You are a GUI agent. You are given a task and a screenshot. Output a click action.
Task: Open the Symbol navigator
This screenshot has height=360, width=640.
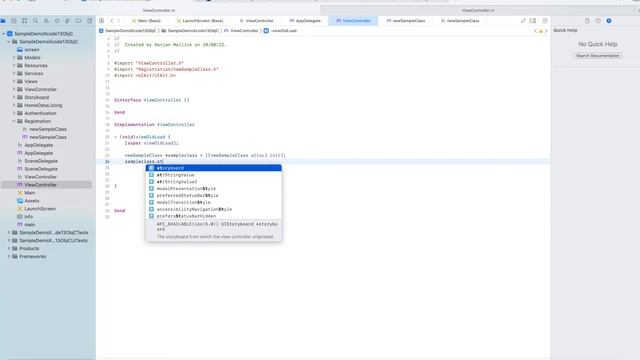click(24, 20)
